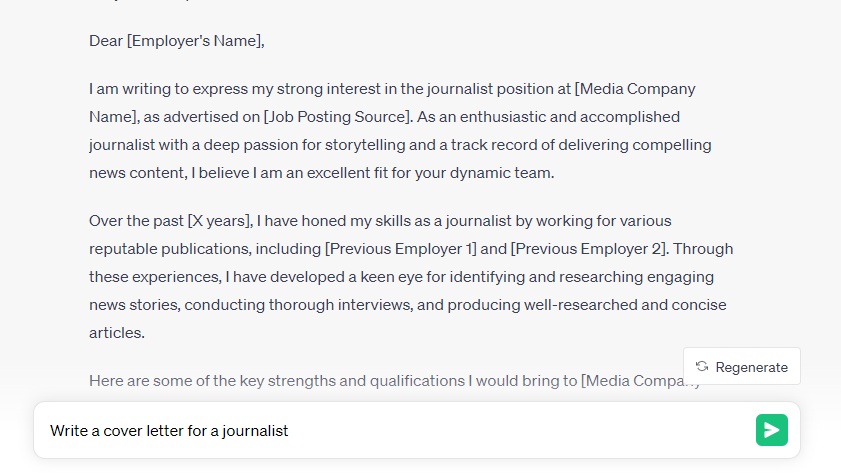
Task: Click the '[X years]' placeholder text
Action: [218, 221]
